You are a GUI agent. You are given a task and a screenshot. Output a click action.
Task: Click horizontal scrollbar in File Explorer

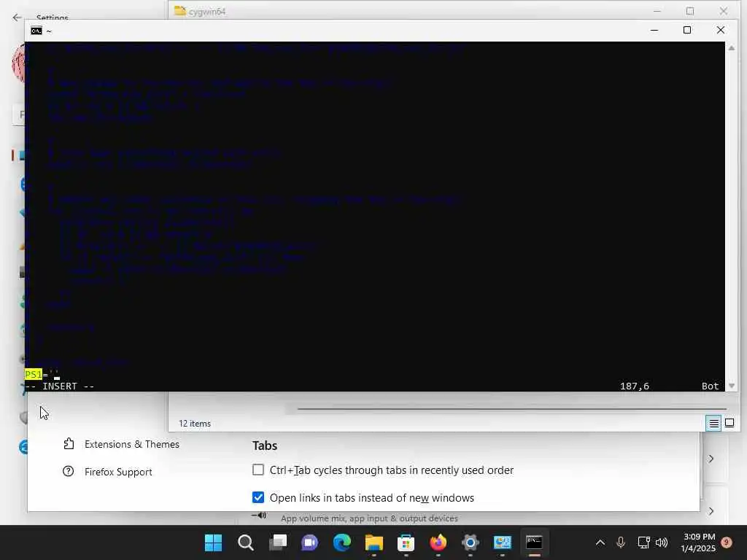point(512,408)
